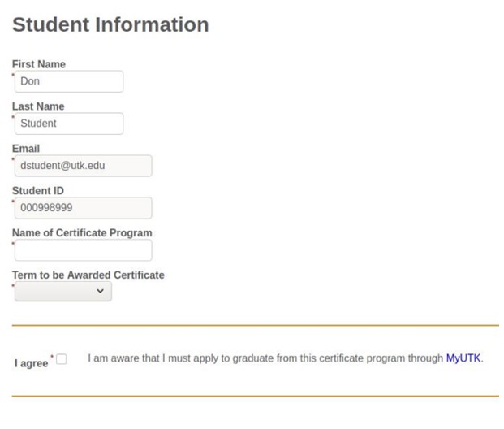This screenshot has height=429, width=504.
Task: Open the Term to be Awarded Certificate dropdown
Action: tap(62, 292)
